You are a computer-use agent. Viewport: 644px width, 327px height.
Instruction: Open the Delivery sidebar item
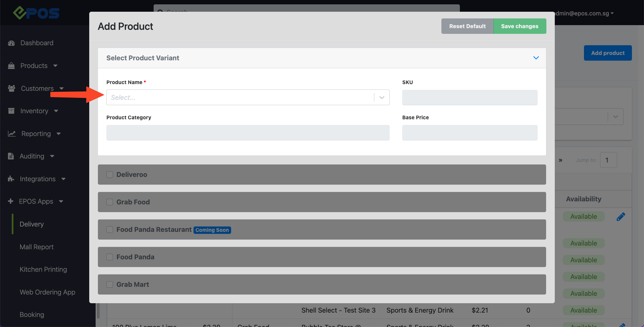[x=32, y=224]
